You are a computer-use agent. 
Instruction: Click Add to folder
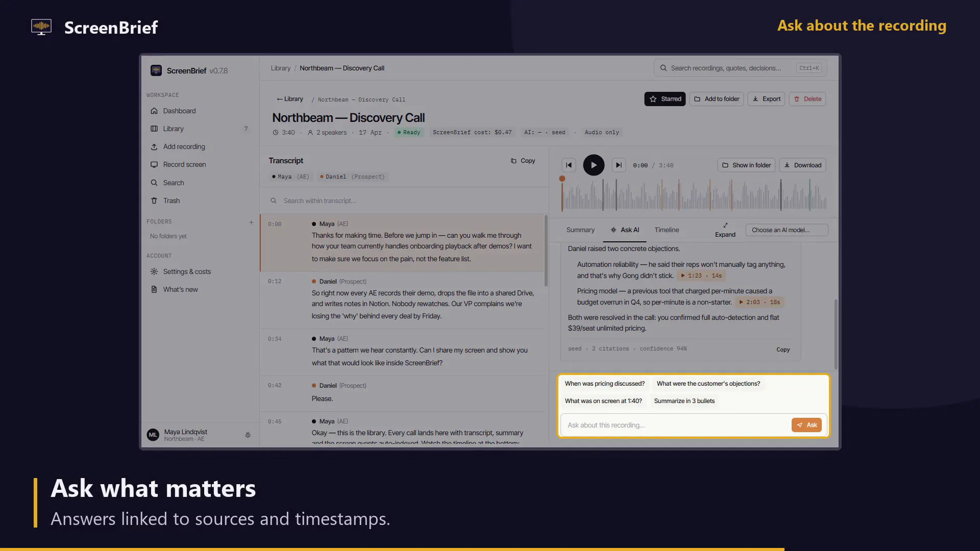tap(717, 99)
